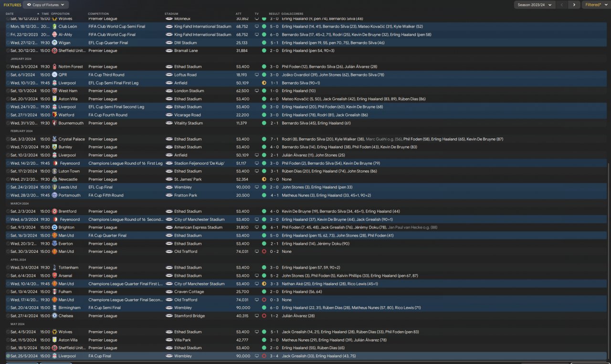Sort fixtures by the Date column header

(x=10, y=14)
